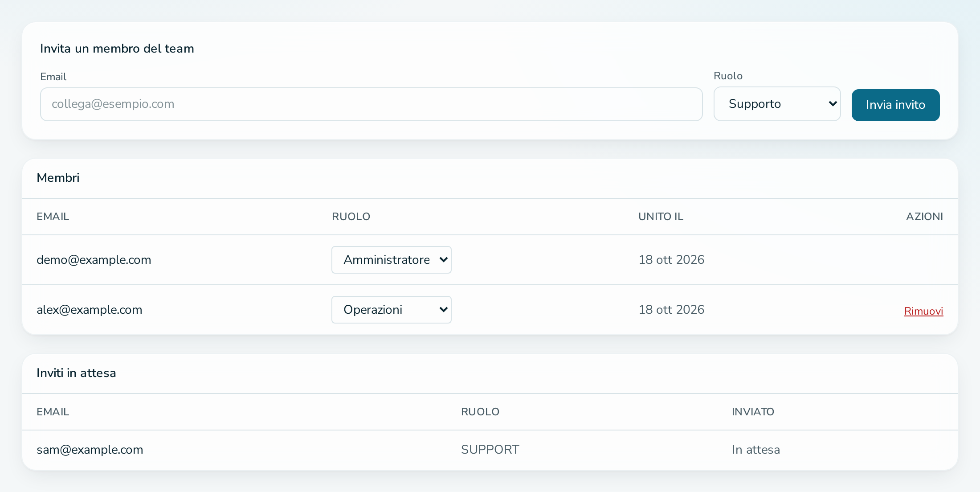Open the Supporto role dropdown for invites
This screenshot has height=492, width=980.
pos(777,104)
